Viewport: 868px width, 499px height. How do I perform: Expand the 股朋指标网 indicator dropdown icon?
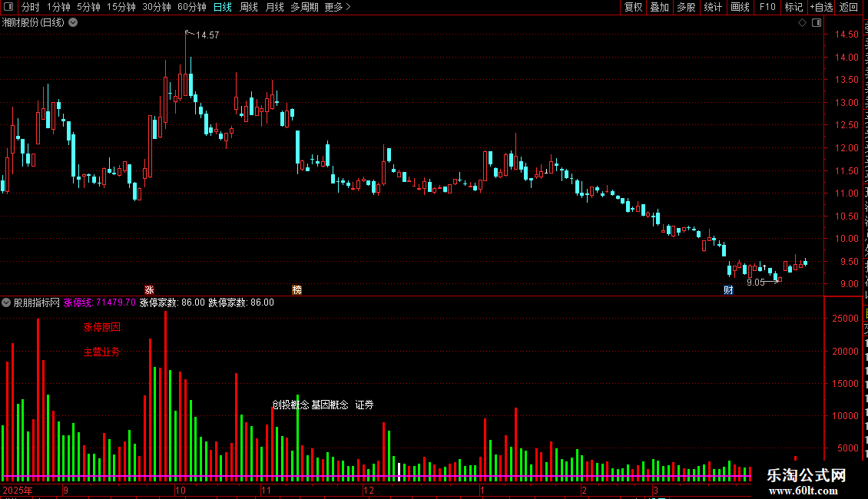coord(6,302)
